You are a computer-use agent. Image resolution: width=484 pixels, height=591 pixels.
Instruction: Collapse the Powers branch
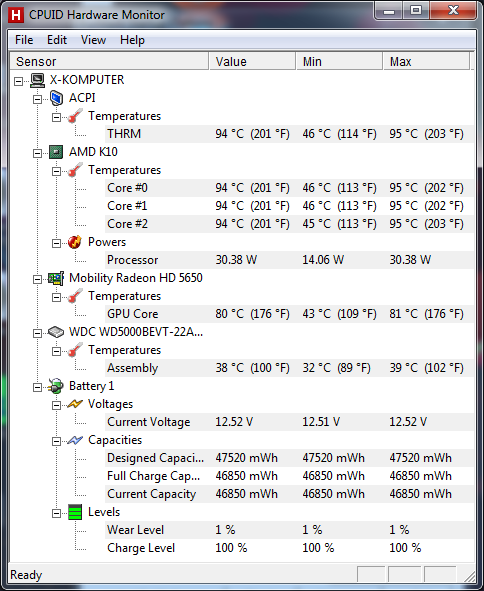[56, 243]
